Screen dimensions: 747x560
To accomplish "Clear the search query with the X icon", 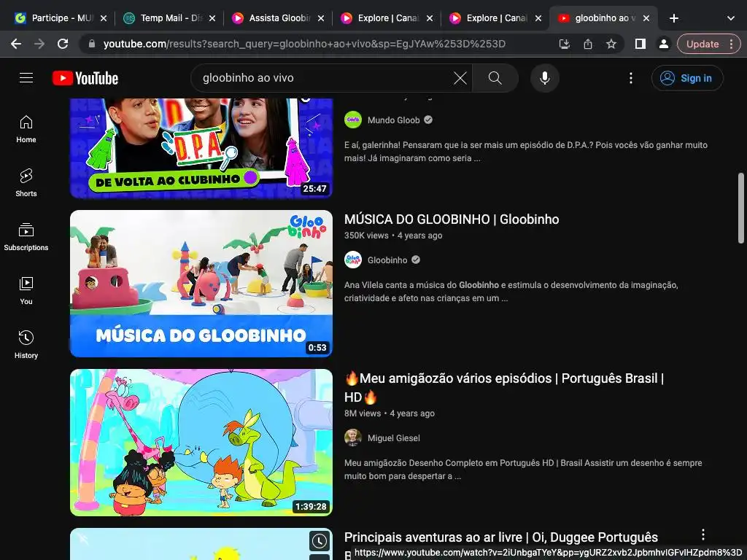I will [x=460, y=78].
